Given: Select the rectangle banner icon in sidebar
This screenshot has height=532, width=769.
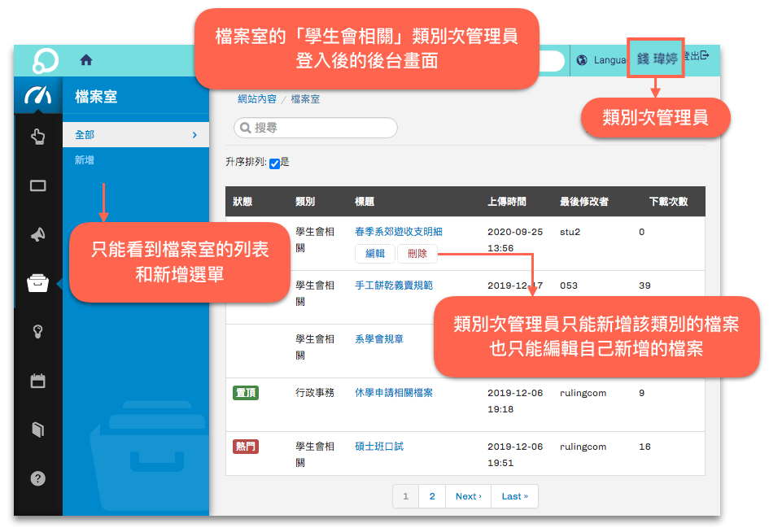Looking at the screenshot, I should 37,185.
